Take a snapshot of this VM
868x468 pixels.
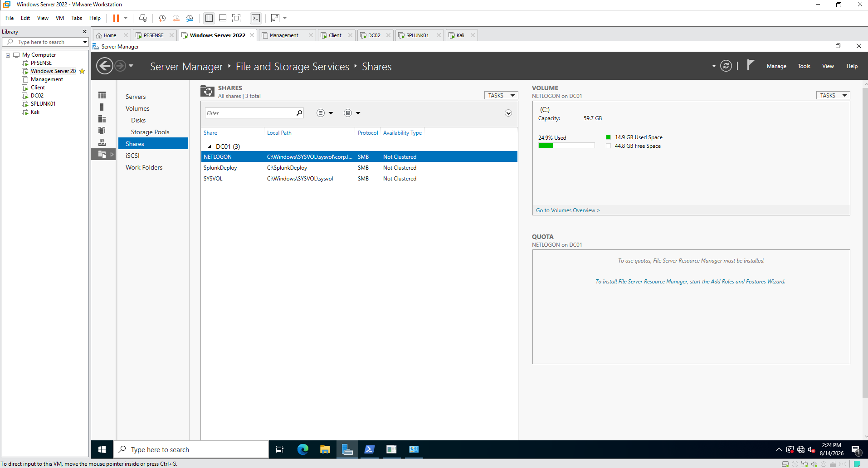point(162,18)
